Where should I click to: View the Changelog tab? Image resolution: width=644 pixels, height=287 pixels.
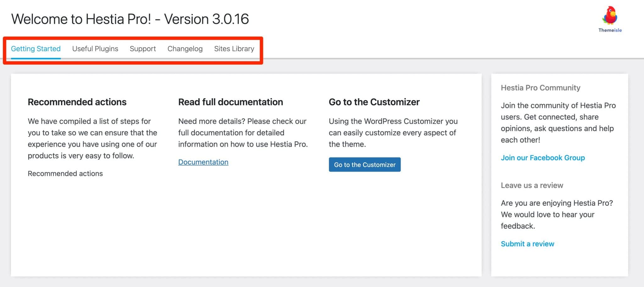pyautogui.click(x=185, y=49)
